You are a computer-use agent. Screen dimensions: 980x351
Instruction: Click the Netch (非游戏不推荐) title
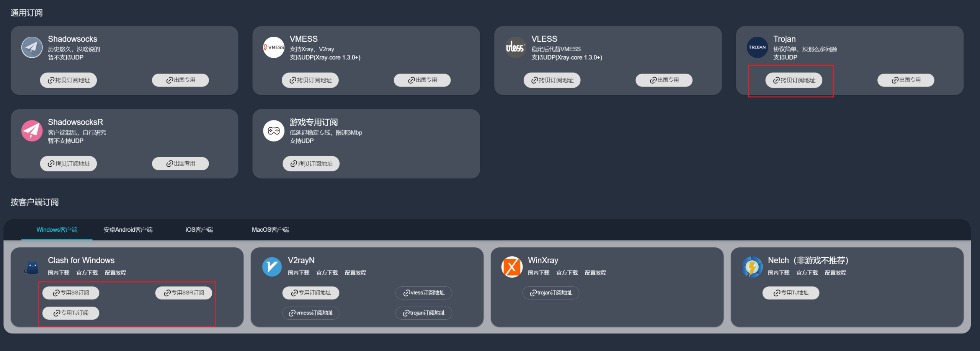coord(808,260)
